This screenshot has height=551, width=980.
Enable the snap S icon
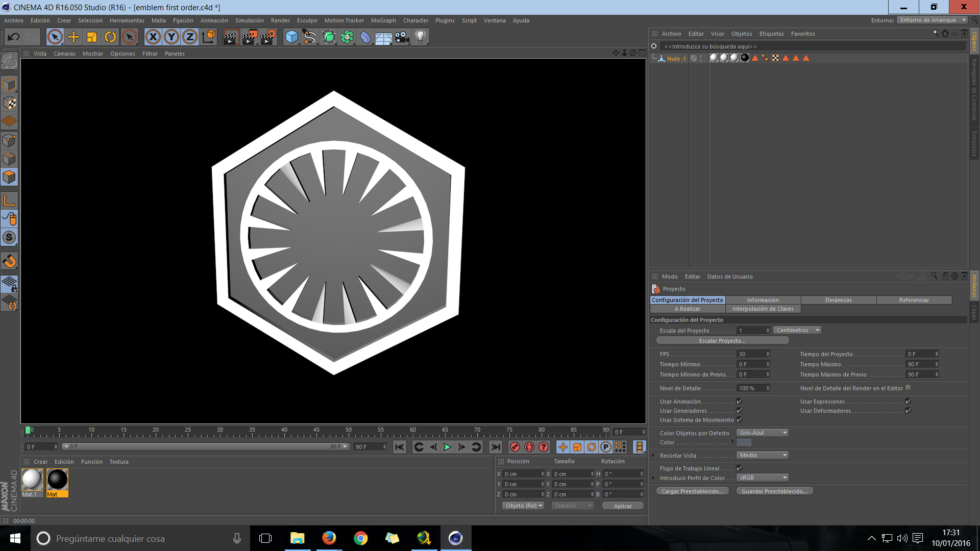coord(10,237)
